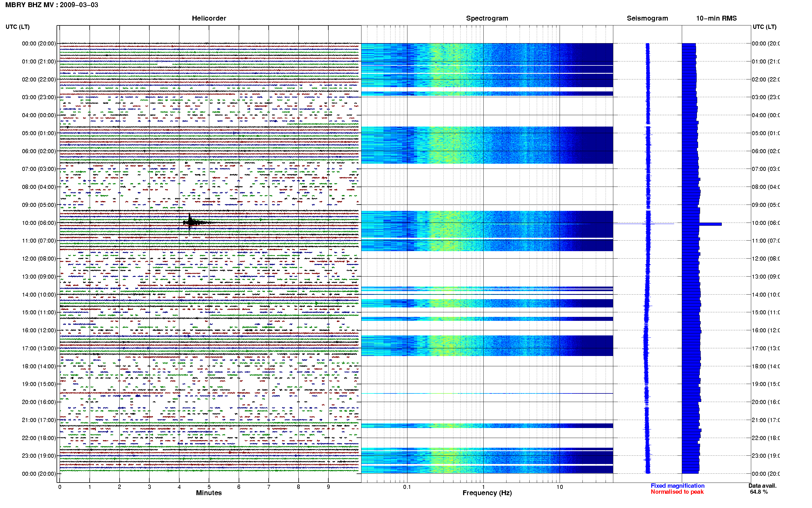Screen dimensions: 812x508
Task: Click the left time label 13:00 (09:00)
Action: pos(39,277)
